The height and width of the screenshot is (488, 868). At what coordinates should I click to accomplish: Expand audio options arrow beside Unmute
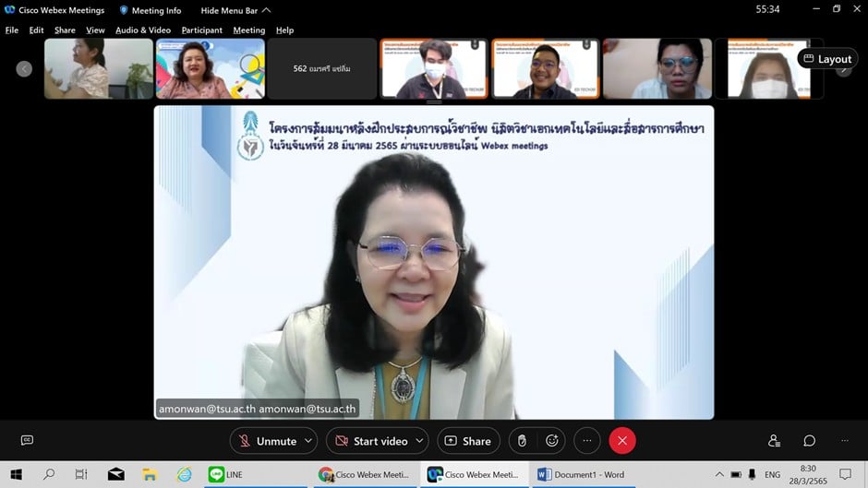tap(309, 441)
